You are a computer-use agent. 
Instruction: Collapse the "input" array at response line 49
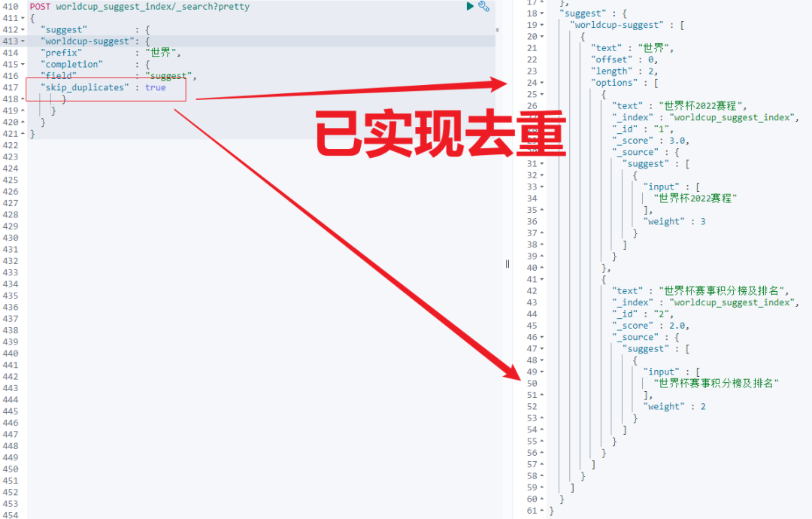(542, 372)
